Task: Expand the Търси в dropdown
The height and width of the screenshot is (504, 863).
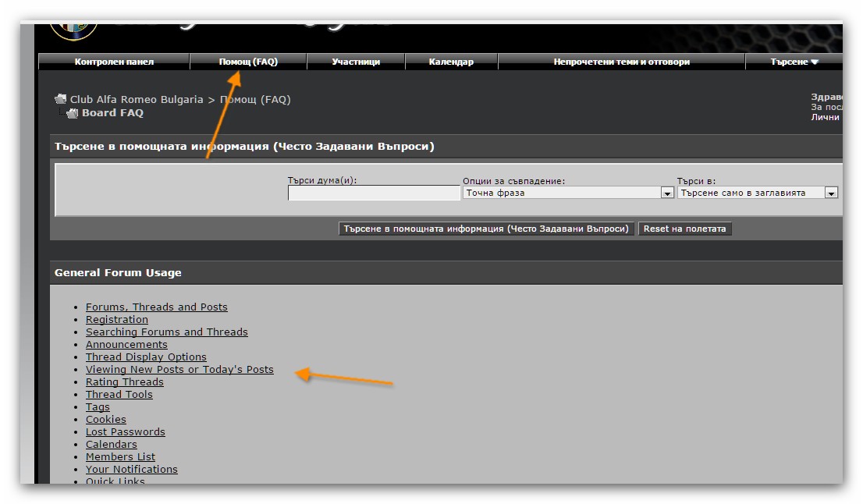Action: [831, 193]
